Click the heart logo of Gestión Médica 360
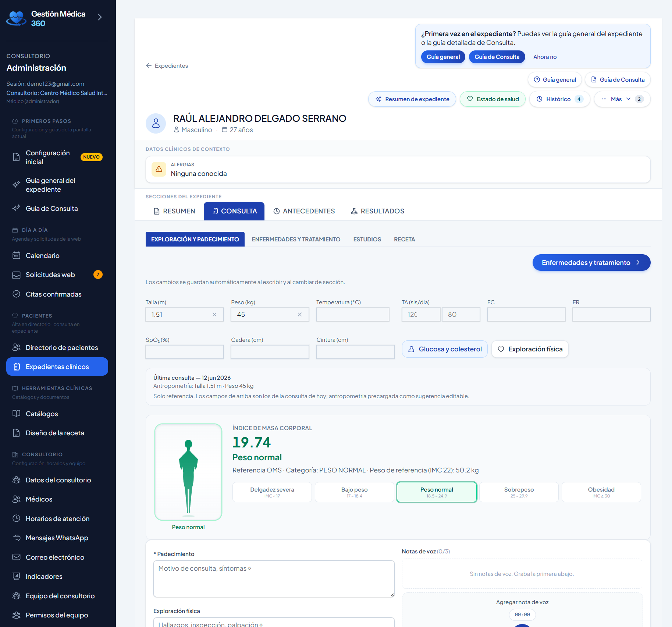672x627 pixels. [x=16, y=18]
